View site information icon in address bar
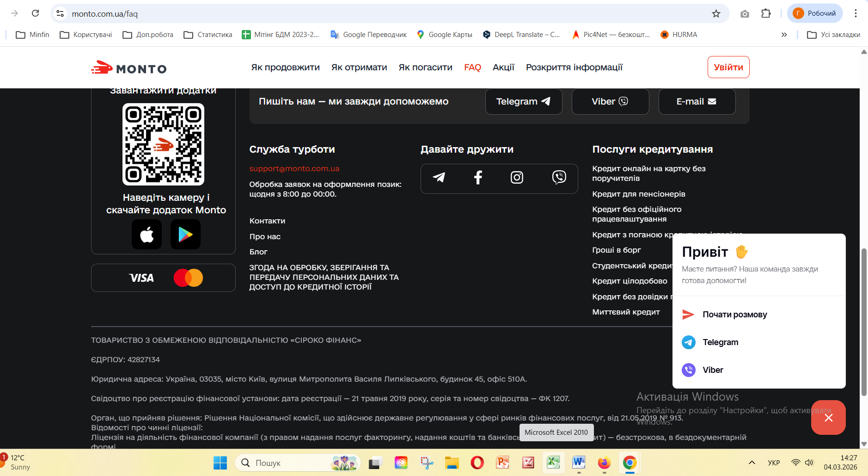 pos(60,13)
